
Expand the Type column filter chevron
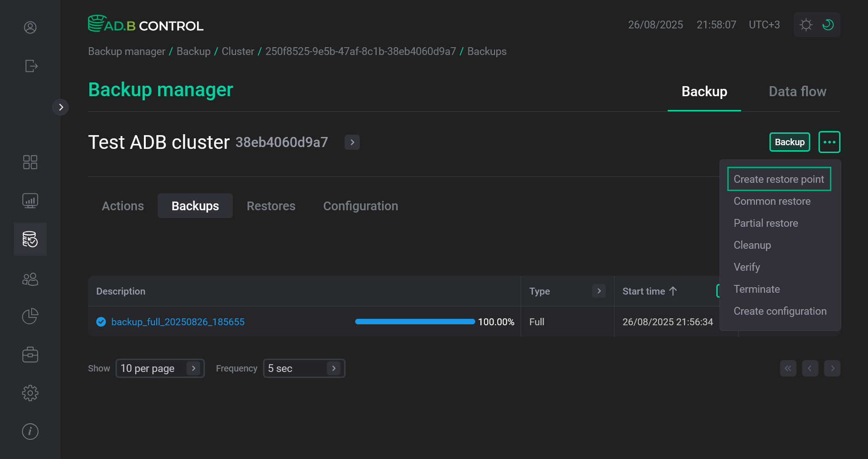pos(599,290)
